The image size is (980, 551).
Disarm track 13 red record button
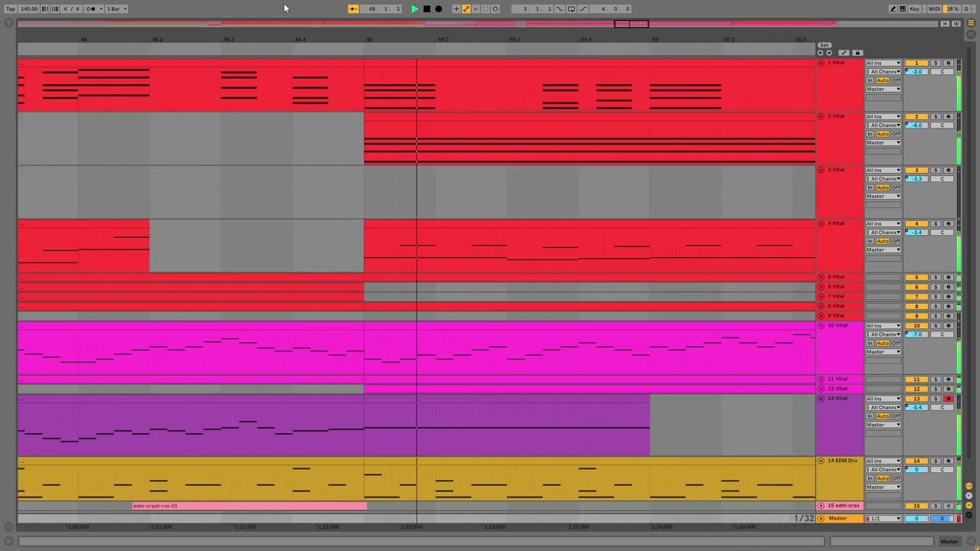949,399
